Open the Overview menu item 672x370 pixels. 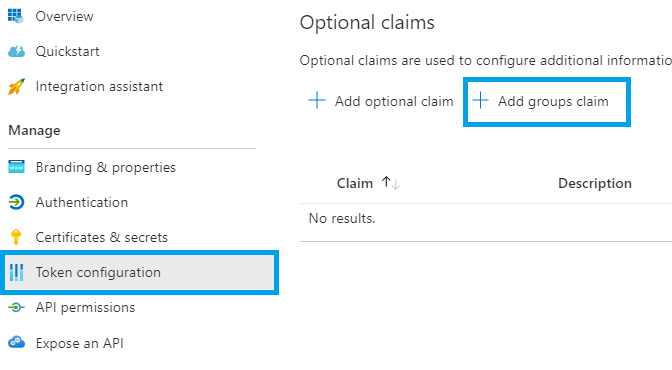pos(64,16)
